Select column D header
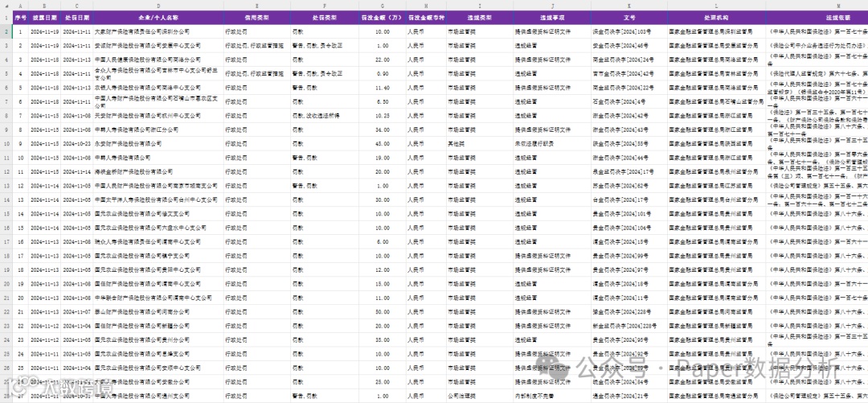Screen dimensions: 868x403 tap(158, 6)
